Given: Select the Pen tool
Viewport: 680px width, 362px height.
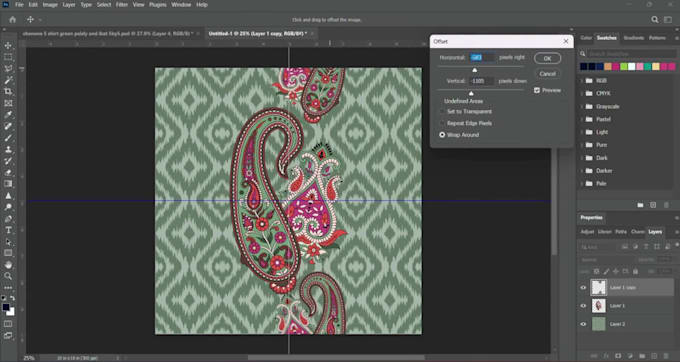Looking at the screenshot, I should pyautogui.click(x=8, y=219).
